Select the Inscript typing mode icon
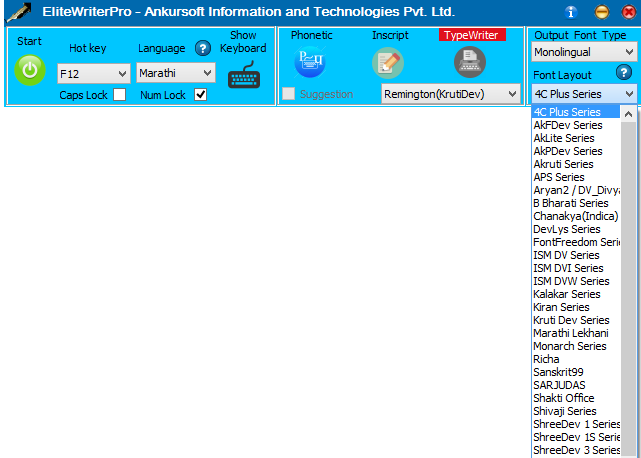Image resolution: width=641 pixels, height=458 pixels. (388, 63)
